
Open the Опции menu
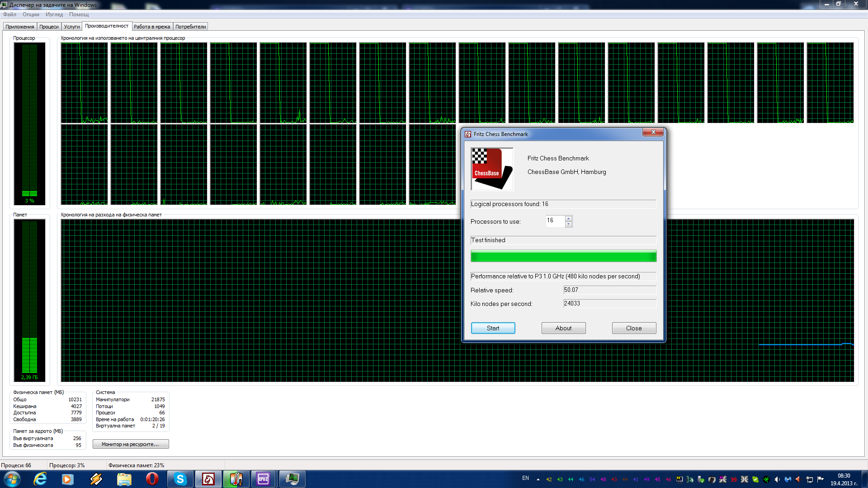(x=31, y=14)
